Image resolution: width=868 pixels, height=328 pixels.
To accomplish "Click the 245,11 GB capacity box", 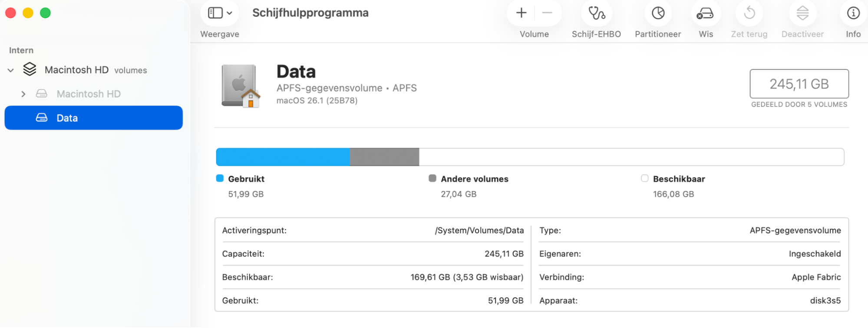I will point(799,84).
